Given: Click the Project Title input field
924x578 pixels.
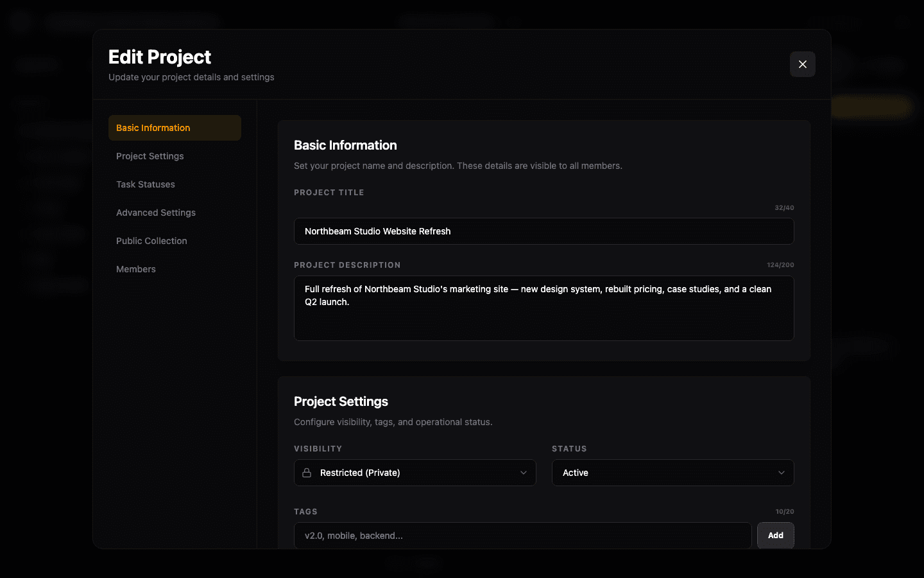Looking at the screenshot, I should click(x=544, y=231).
